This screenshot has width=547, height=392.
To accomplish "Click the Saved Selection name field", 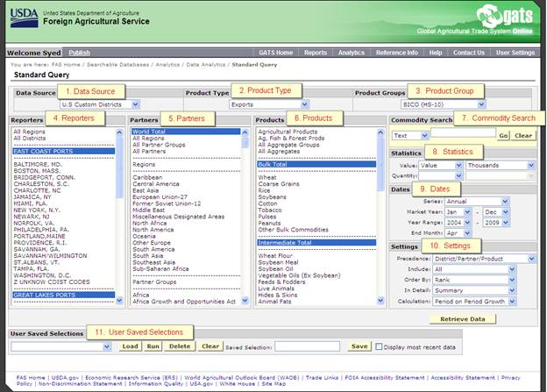I will tap(307, 346).
